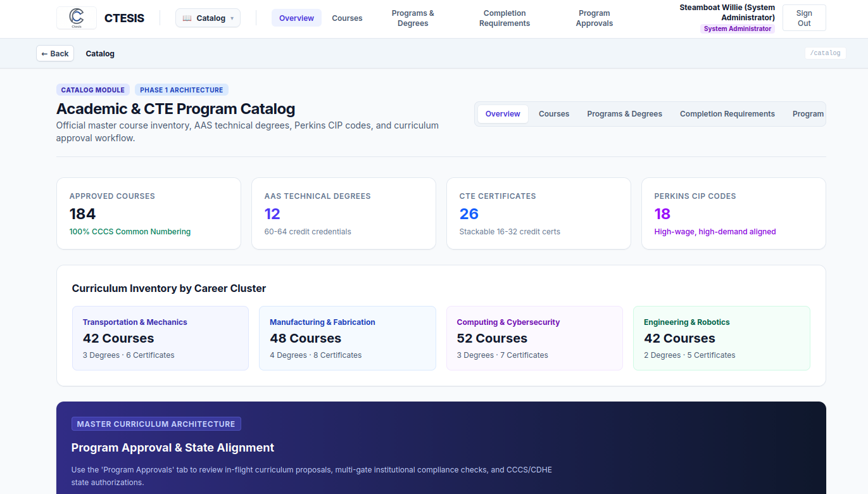Open the Computing & Cybersecurity cluster card

534,338
